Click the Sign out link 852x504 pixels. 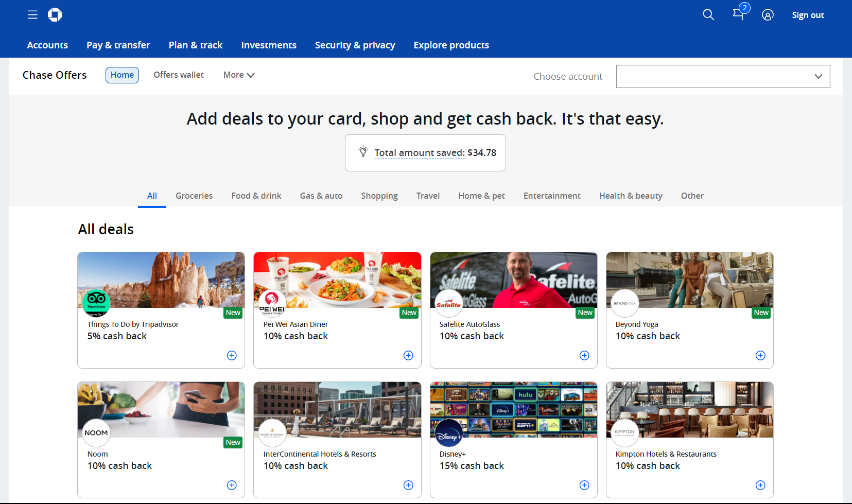(808, 15)
